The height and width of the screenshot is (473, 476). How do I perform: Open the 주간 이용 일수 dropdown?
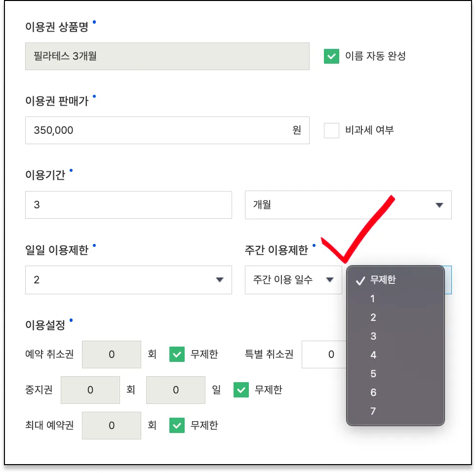[293, 280]
